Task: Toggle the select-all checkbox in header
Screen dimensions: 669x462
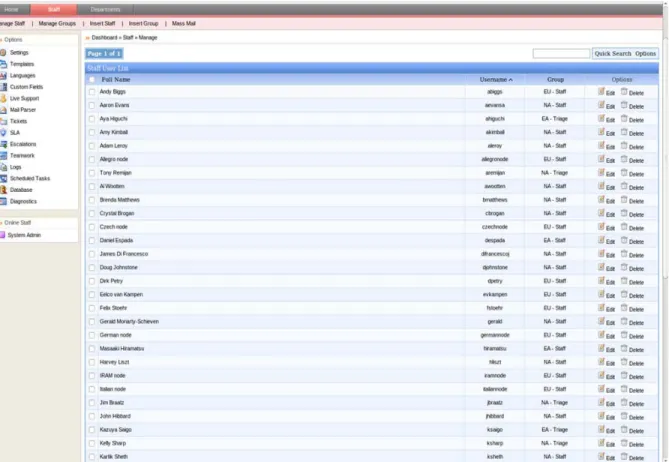Action: pyautogui.click(x=92, y=80)
